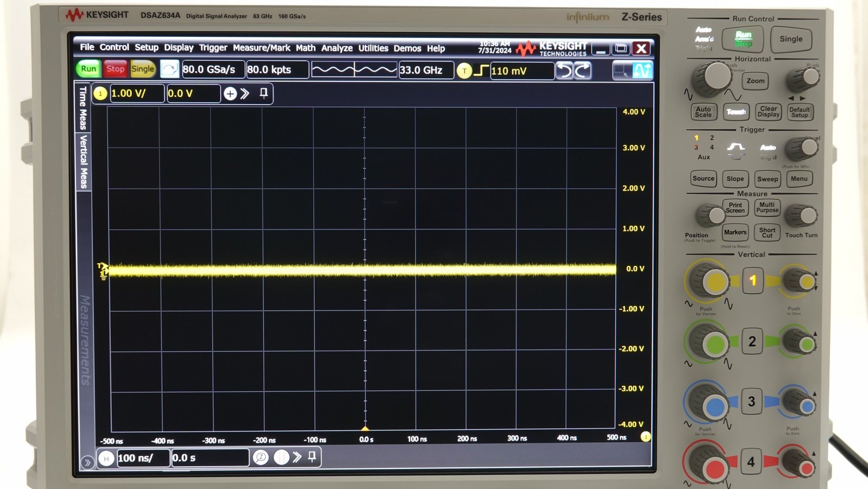Open the Measure/Mark menu
This screenshot has height=489, width=868.
point(261,48)
